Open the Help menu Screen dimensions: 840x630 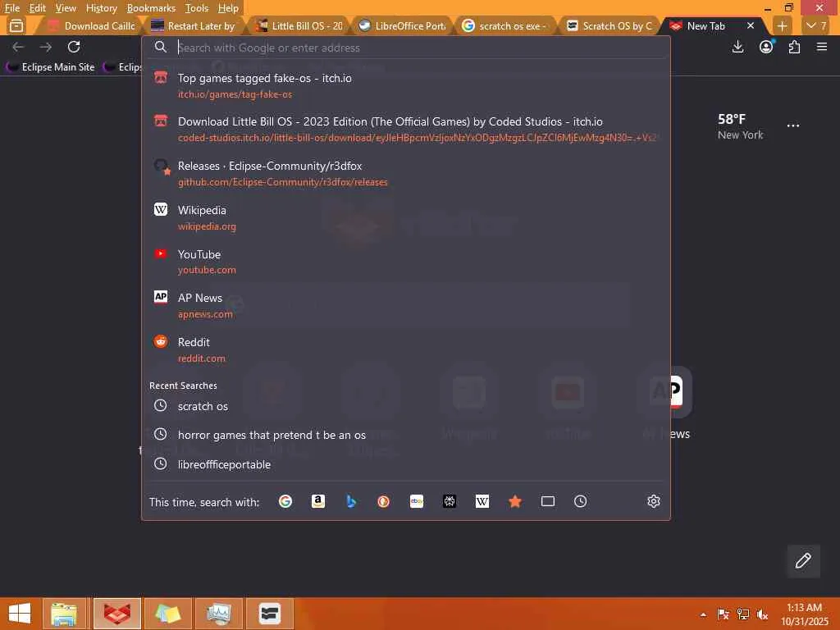coord(228,8)
